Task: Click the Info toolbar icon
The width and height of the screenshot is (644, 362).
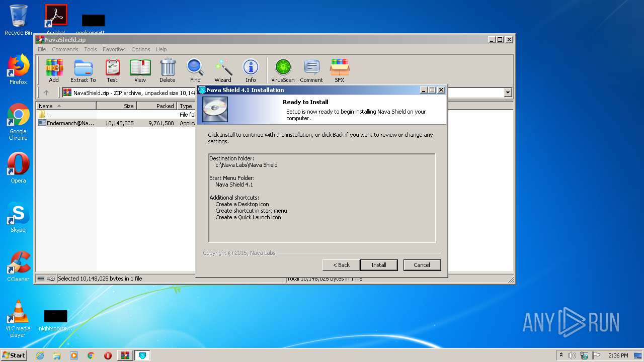Action: coord(251,70)
